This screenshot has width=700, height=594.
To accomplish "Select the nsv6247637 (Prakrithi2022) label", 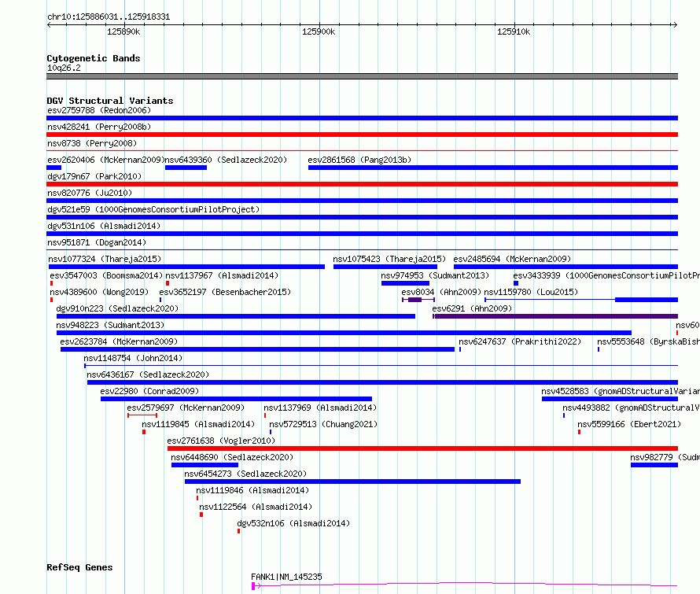I will click(x=520, y=341).
